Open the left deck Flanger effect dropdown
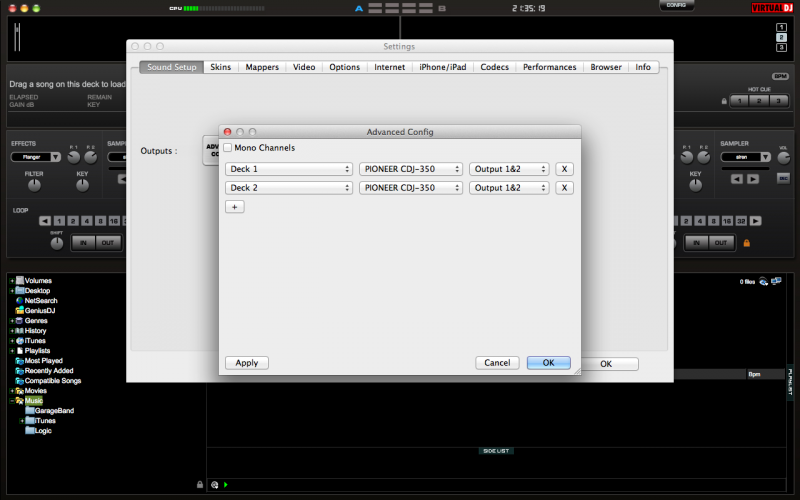The width and height of the screenshot is (800, 500). [36, 157]
